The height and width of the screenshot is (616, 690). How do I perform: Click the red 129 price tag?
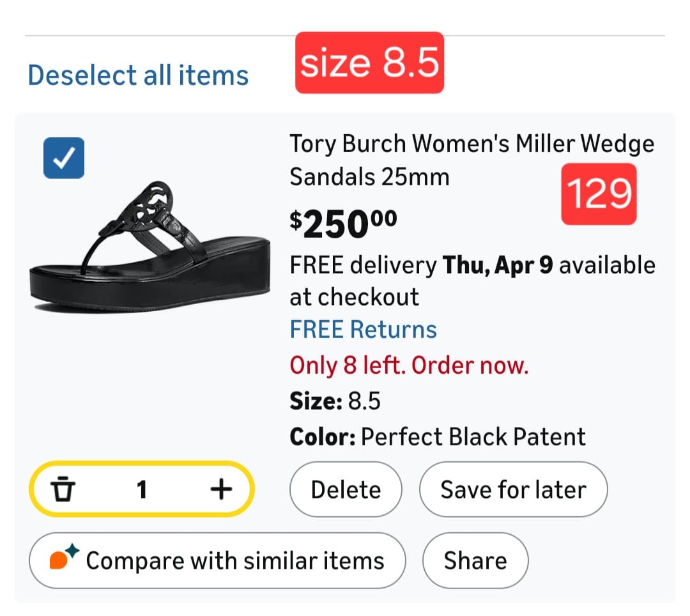(x=599, y=194)
